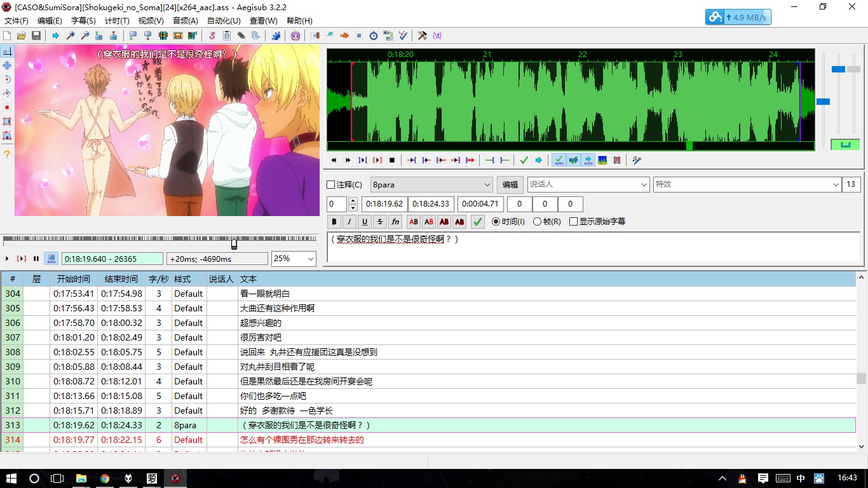
Task: Commit text with the green check button
Action: click(478, 222)
